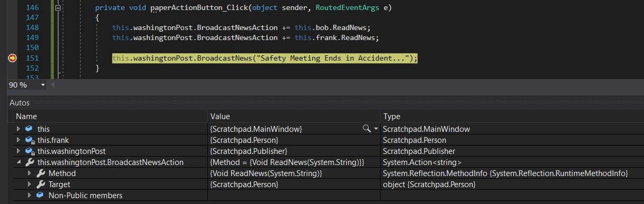The width and height of the screenshot is (644, 204).
Task: Click the wrench icon beside Method
Action: point(41,173)
